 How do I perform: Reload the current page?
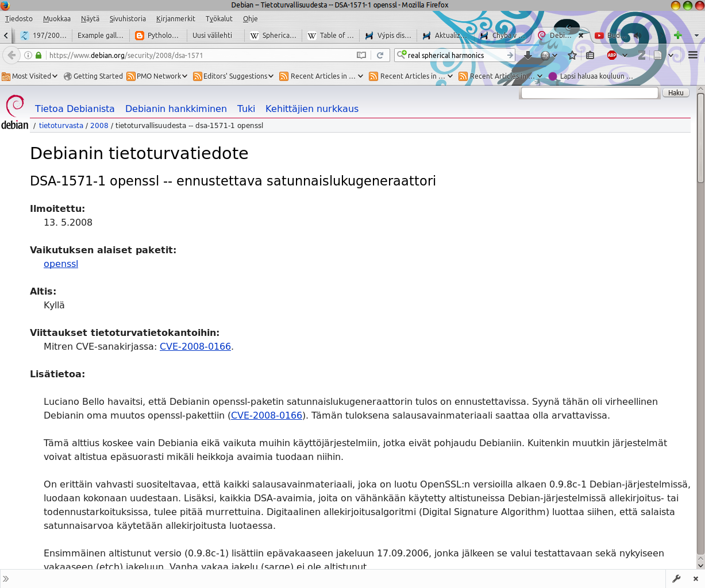tap(380, 55)
